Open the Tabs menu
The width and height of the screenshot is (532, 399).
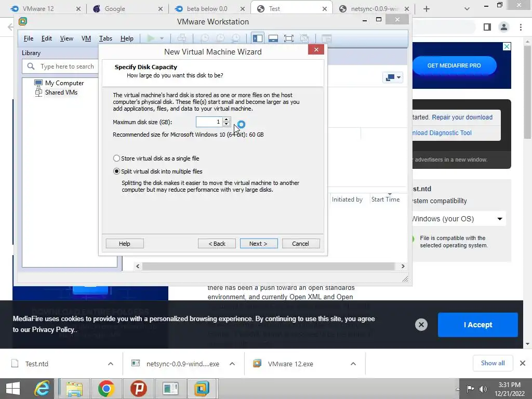point(105,38)
